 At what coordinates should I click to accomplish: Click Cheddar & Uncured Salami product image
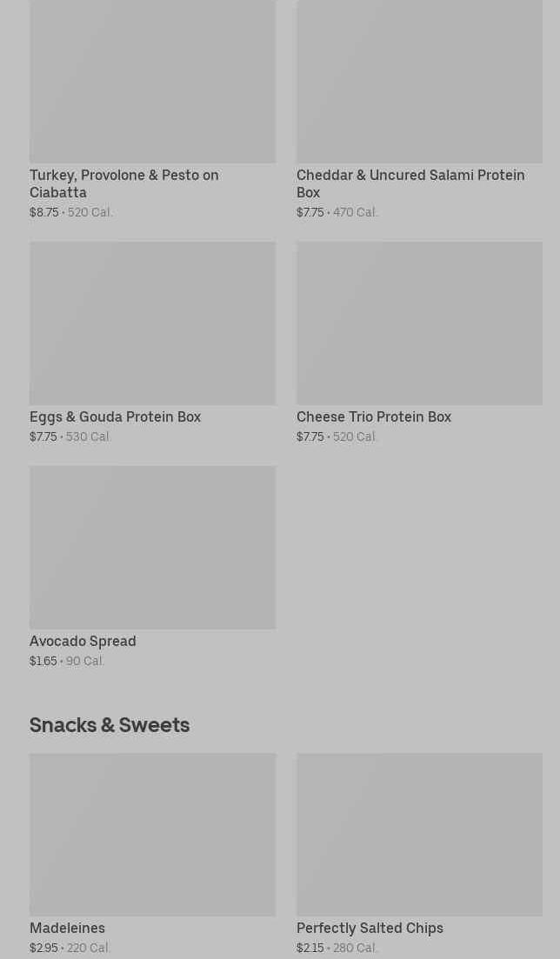pyautogui.click(x=419, y=81)
